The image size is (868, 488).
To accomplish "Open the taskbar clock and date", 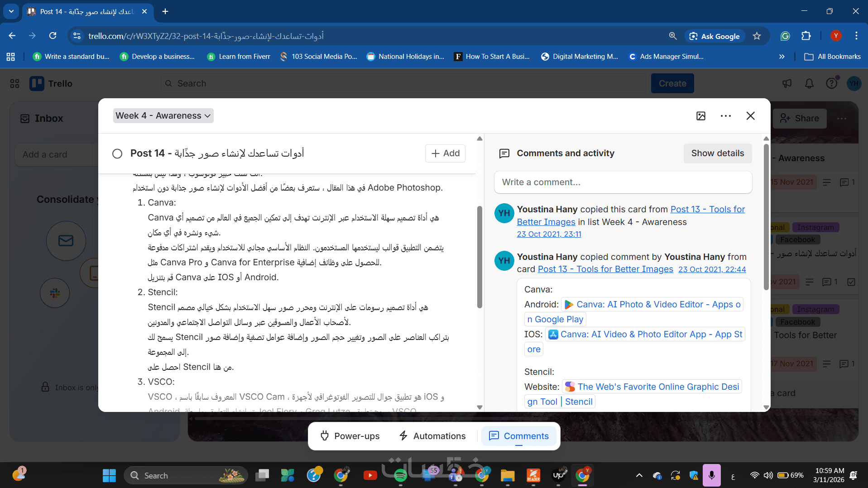I will point(829,476).
